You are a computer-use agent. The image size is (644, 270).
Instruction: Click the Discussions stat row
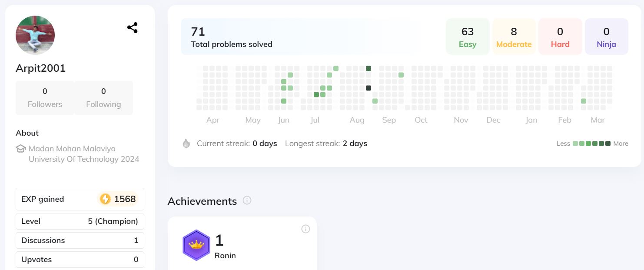coord(80,240)
